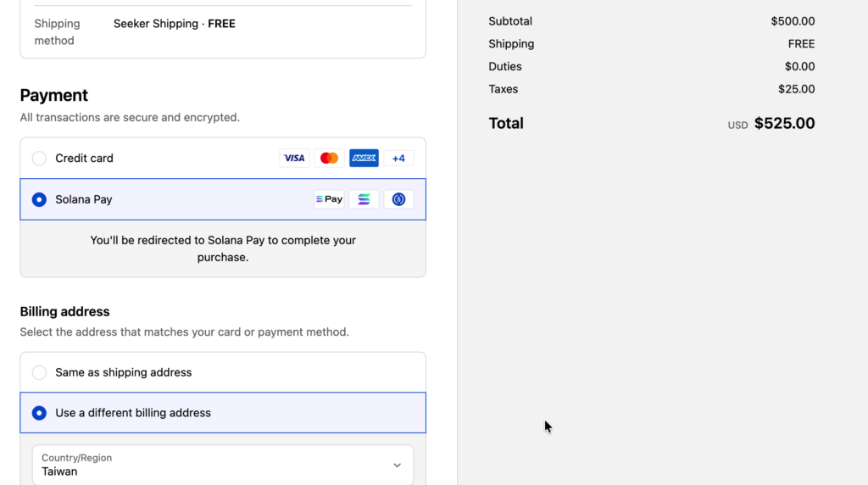The height and width of the screenshot is (485, 868).
Task: Click the Solana Pay logo badge
Action: click(x=329, y=199)
